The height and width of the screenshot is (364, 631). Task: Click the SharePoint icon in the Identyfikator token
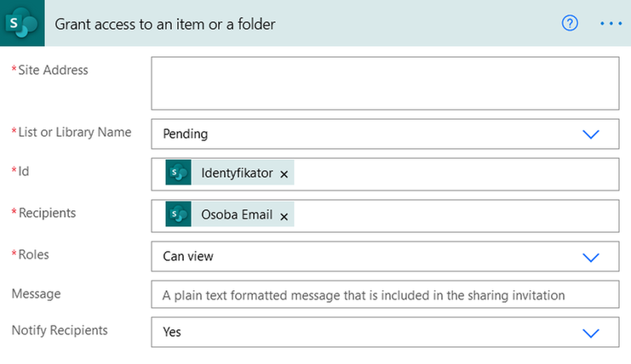179,173
